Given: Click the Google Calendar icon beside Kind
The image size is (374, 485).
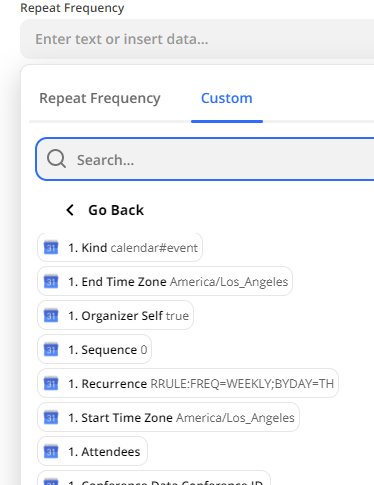Looking at the screenshot, I should (x=51, y=248).
